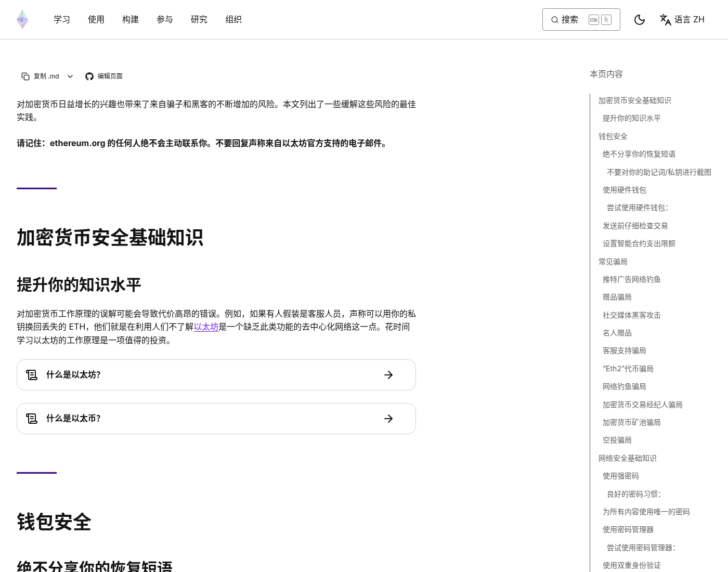Jump to 网络钓鱼骗局 section
Screen dimensions: 728x572
(x=624, y=387)
